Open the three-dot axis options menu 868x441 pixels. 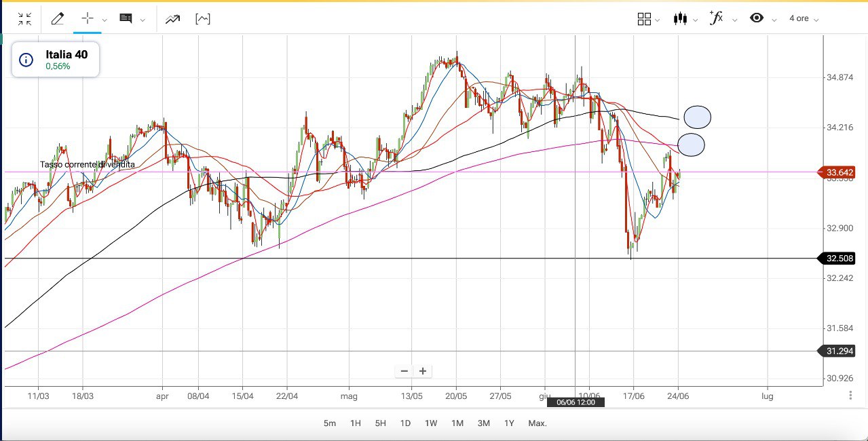851,396
